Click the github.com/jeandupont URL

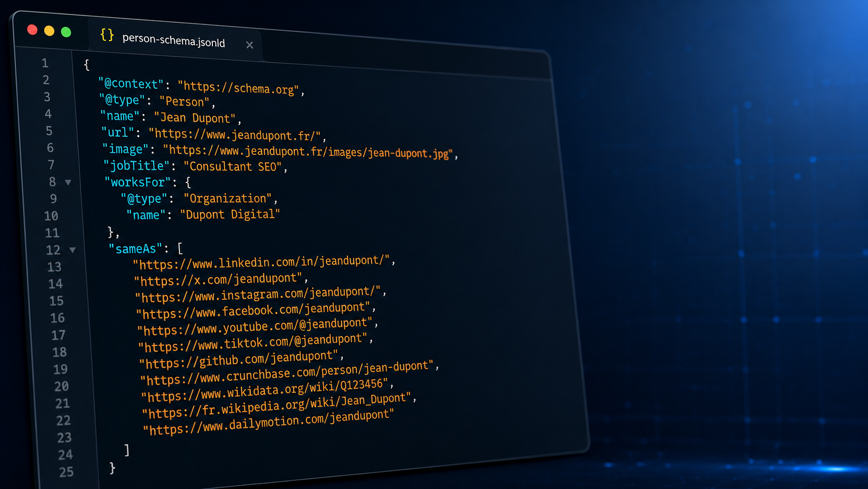(239, 359)
